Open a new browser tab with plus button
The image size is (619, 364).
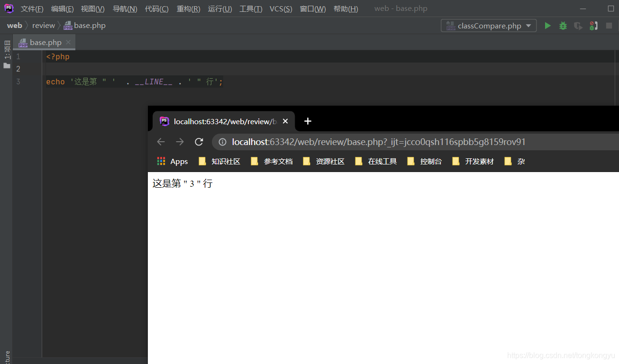tap(308, 121)
